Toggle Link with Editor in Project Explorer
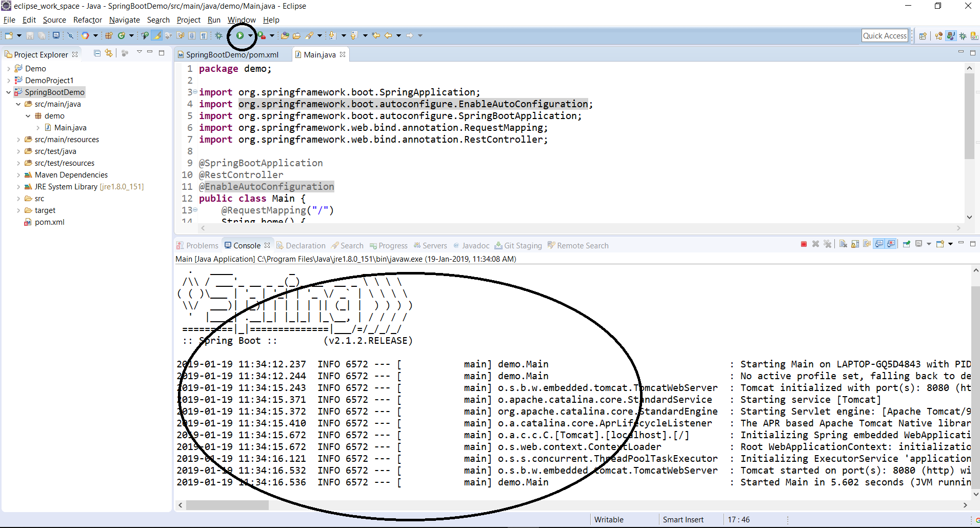 (x=109, y=53)
